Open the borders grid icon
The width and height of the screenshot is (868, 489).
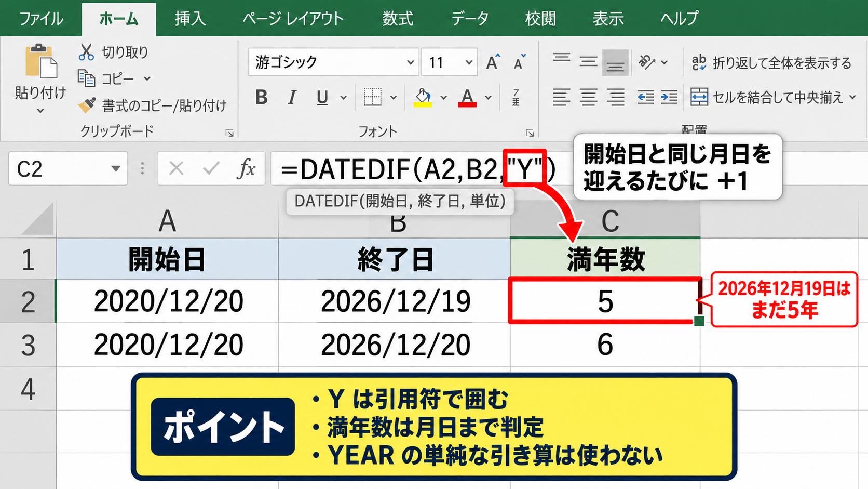point(372,97)
